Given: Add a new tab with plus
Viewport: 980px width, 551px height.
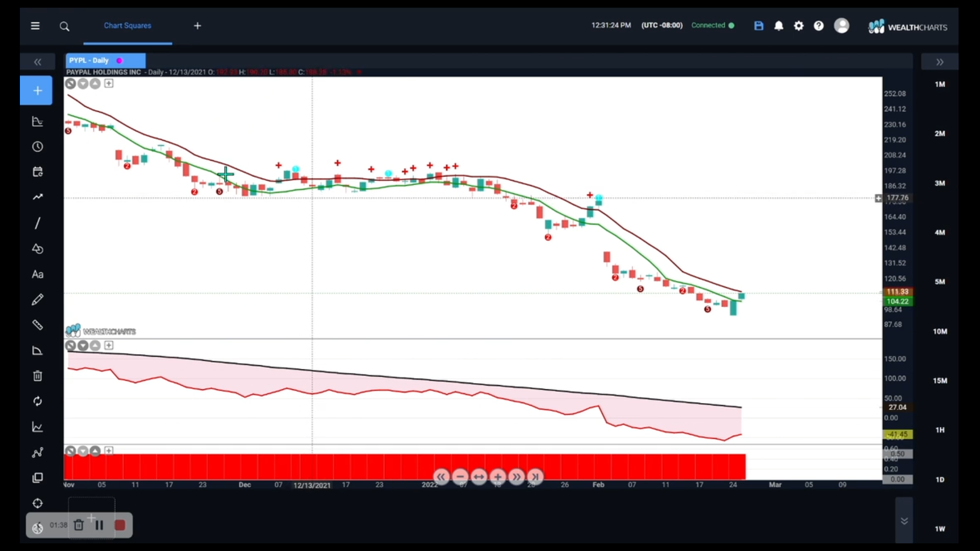Looking at the screenshot, I should tap(198, 26).
